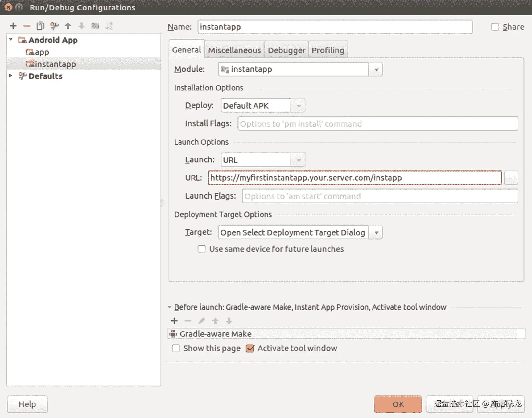Screen dimensions: 532x418
Task: Remove the selected run configuration
Action: pos(27,26)
